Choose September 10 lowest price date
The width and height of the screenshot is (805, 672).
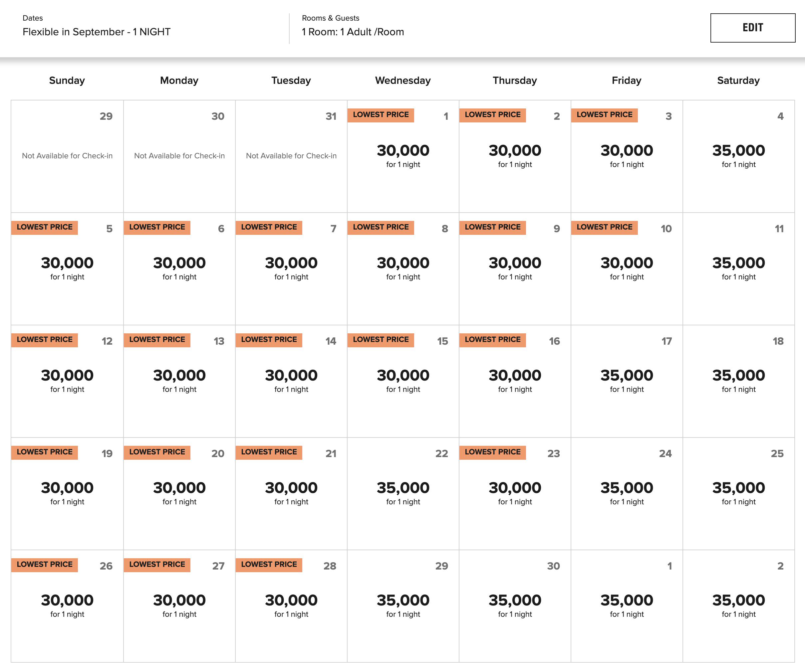[x=626, y=268]
